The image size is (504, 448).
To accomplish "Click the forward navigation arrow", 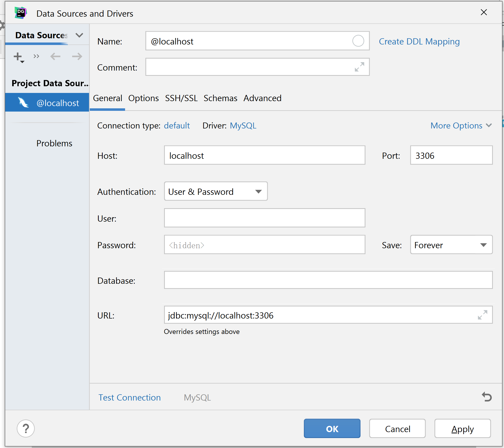I will tap(77, 57).
